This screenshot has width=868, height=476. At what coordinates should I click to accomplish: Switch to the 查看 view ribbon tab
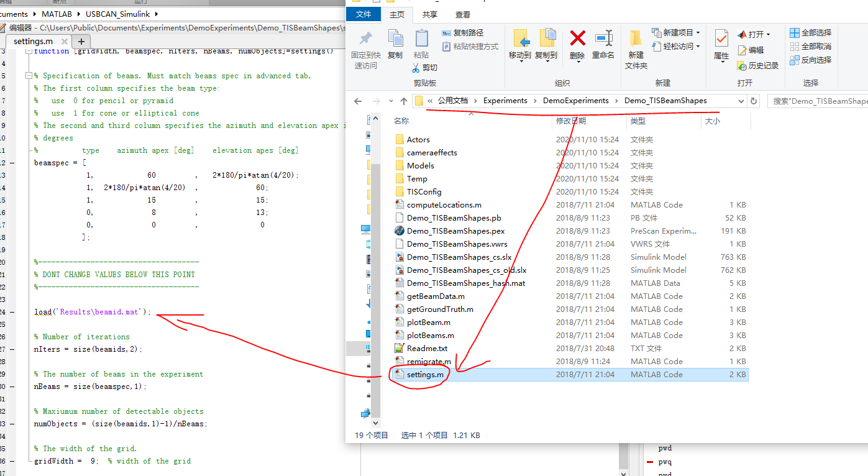462,14
